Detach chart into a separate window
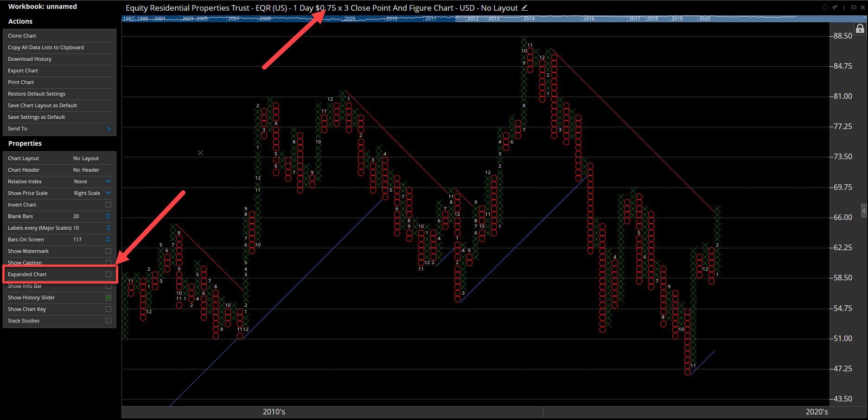 [854, 7]
